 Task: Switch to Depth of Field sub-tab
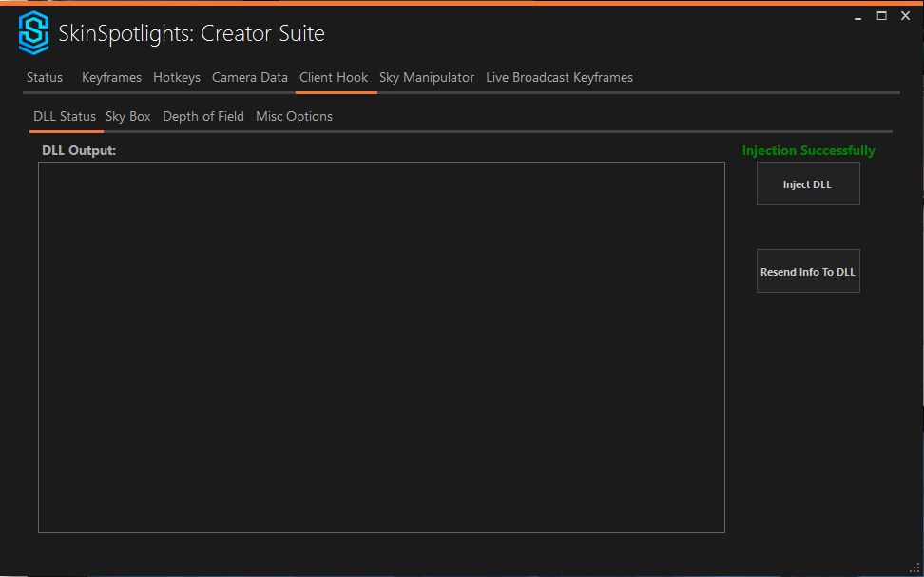click(x=203, y=116)
